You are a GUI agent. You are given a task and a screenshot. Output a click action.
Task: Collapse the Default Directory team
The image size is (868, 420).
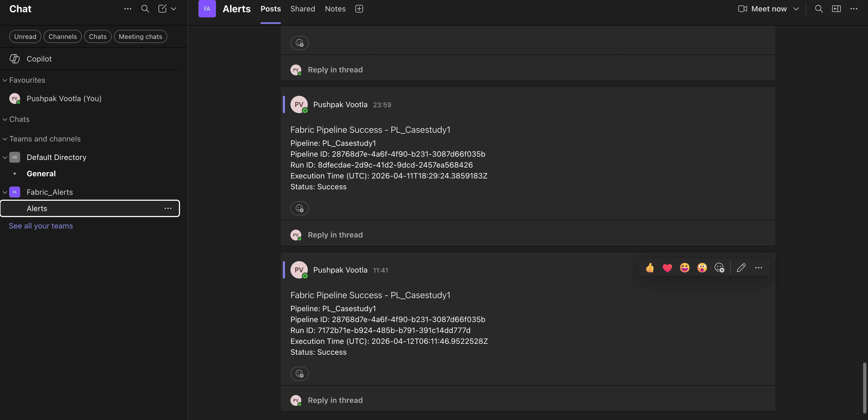click(5, 157)
